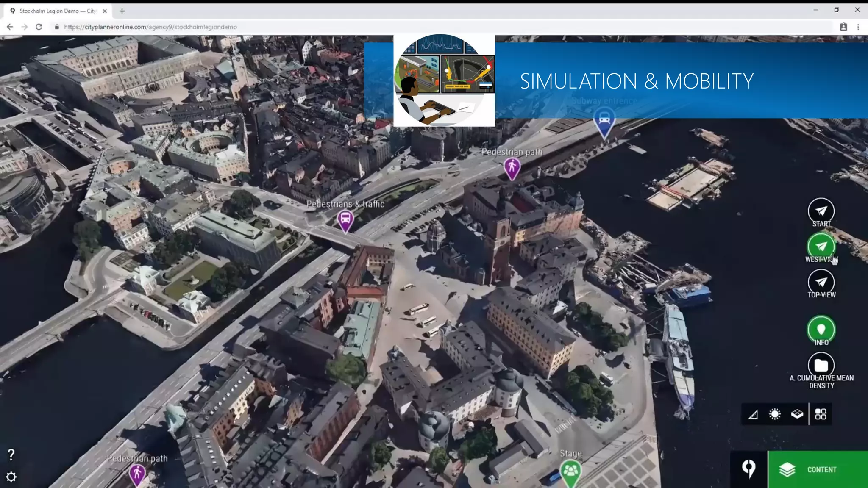Switch to the WEST-VIEW camera
The image size is (868, 488).
pos(821,246)
